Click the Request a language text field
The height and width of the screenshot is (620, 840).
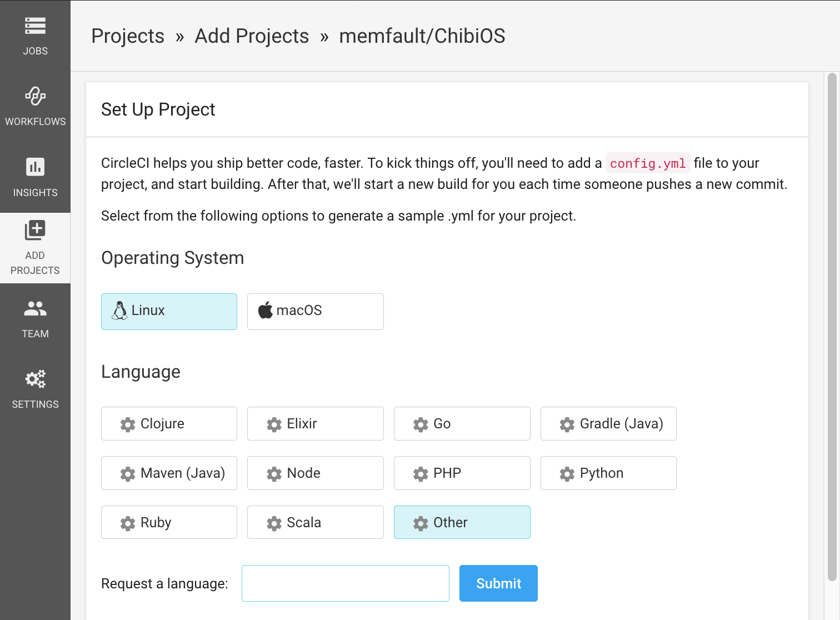tap(345, 583)
